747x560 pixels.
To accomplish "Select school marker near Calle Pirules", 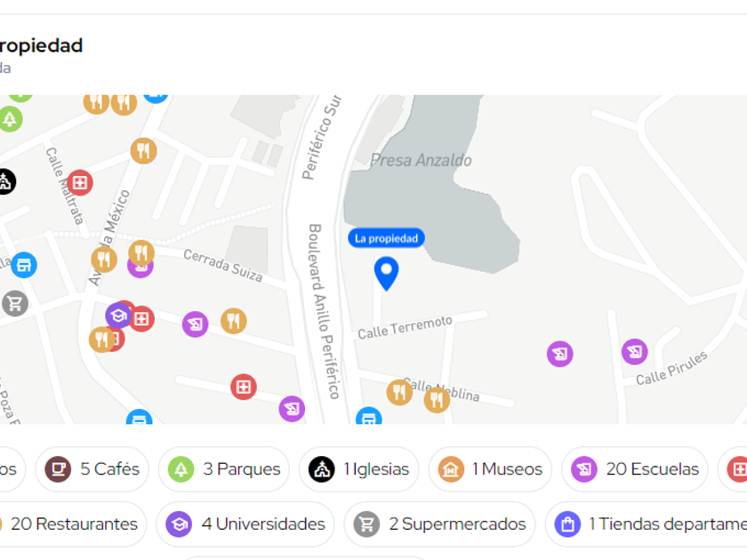I will pos(635,352).
